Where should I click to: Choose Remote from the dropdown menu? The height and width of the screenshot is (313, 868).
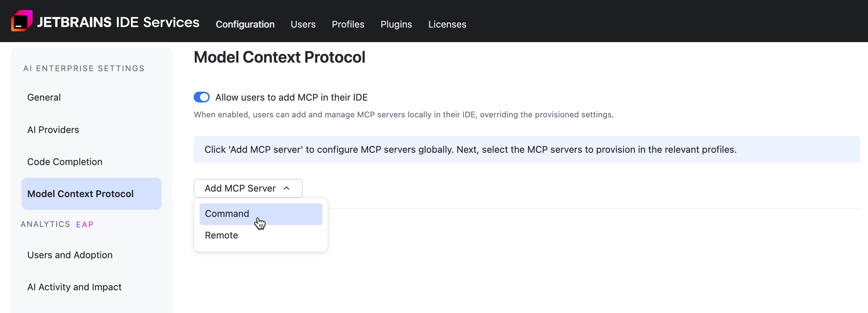221,235
